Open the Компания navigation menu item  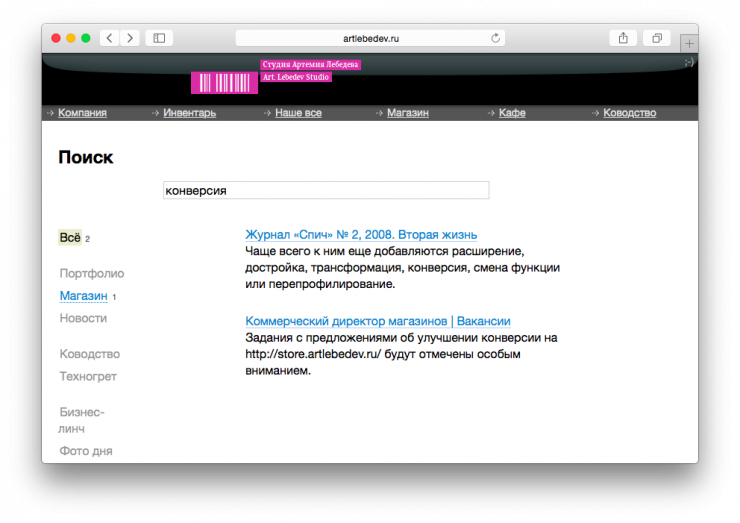click(83, 113)
